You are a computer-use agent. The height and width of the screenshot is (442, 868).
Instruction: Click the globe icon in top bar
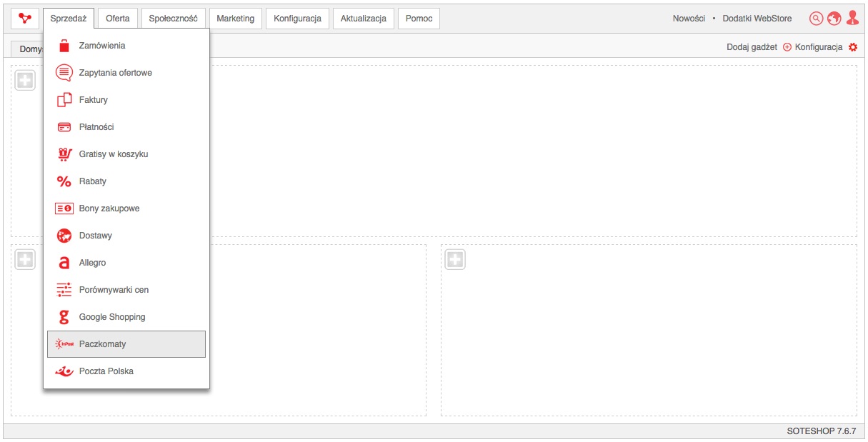834,19
